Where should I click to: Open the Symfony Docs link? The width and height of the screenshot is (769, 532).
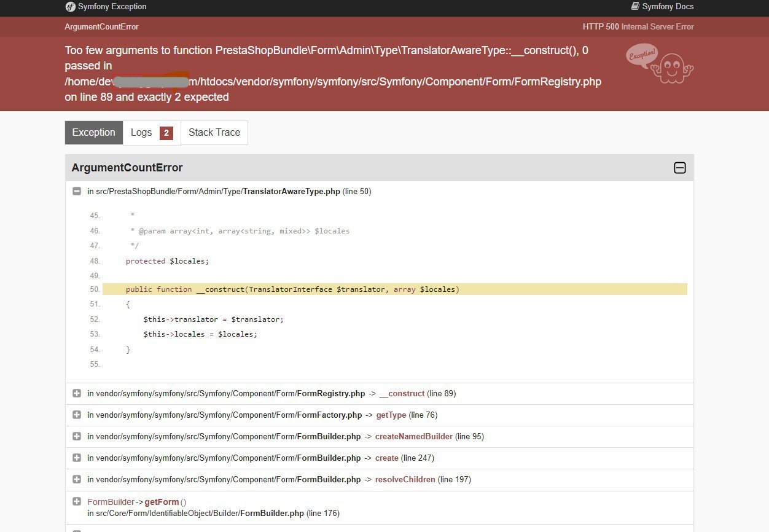point(662,7)
